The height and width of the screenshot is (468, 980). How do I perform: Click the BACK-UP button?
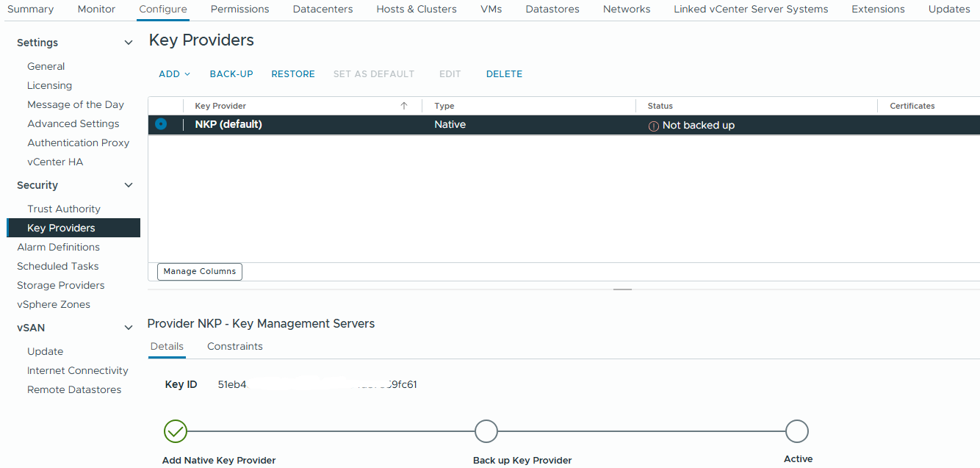click(x=231, y=74)
